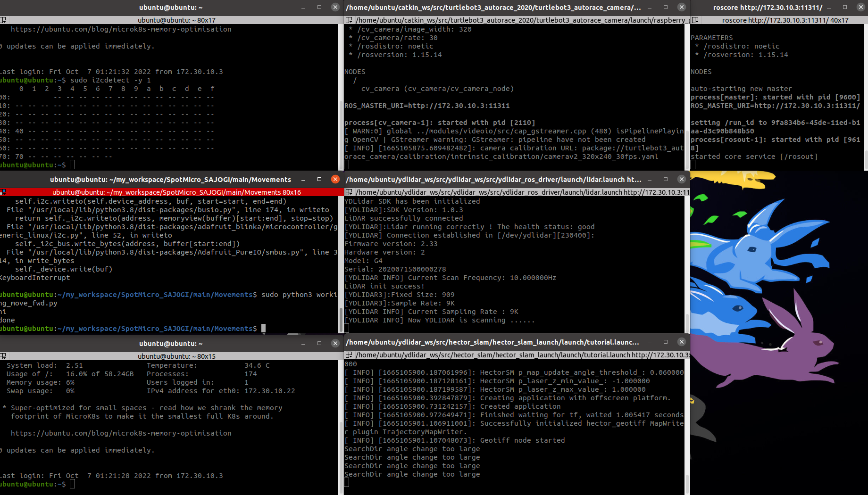Viewport: 868px width, 495px height.
Task: Maximize the roscore terminal window
Action: pos(845,8)
